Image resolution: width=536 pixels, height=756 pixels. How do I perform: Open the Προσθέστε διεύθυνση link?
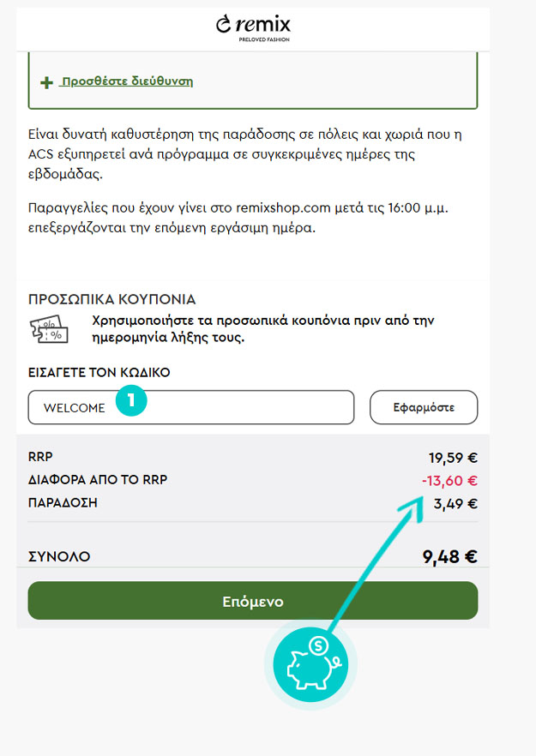[125, 81]
